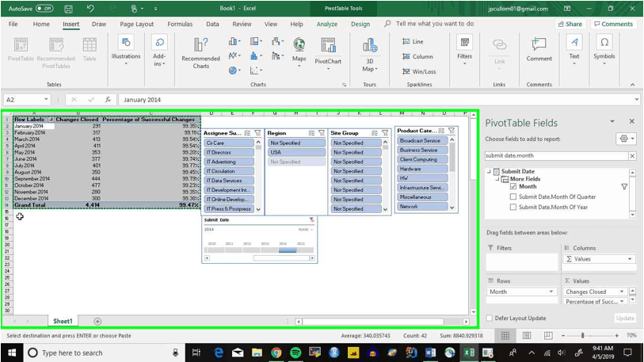Switch to Page Layout view in status bar
The image size is (644, 362).
tap(527, 336)
